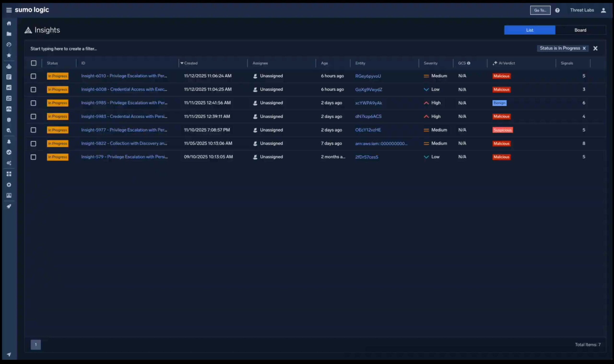Click the help question mark icon
Screen dimensions: 614x364
pos(557,10)
